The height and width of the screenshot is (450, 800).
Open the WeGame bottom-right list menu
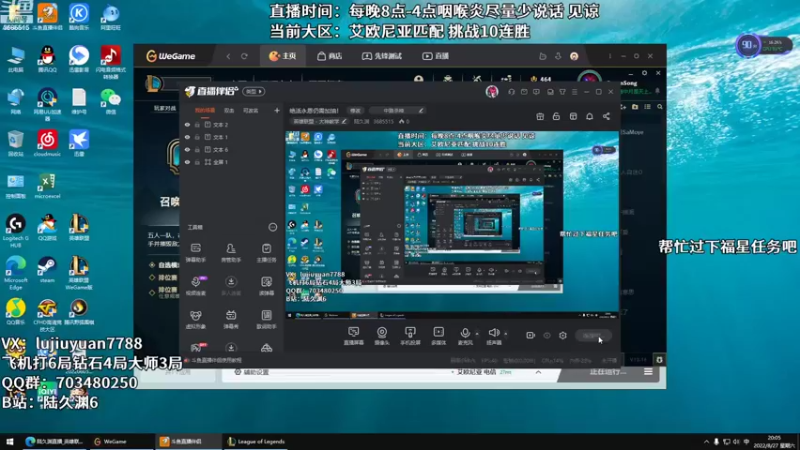648,372
